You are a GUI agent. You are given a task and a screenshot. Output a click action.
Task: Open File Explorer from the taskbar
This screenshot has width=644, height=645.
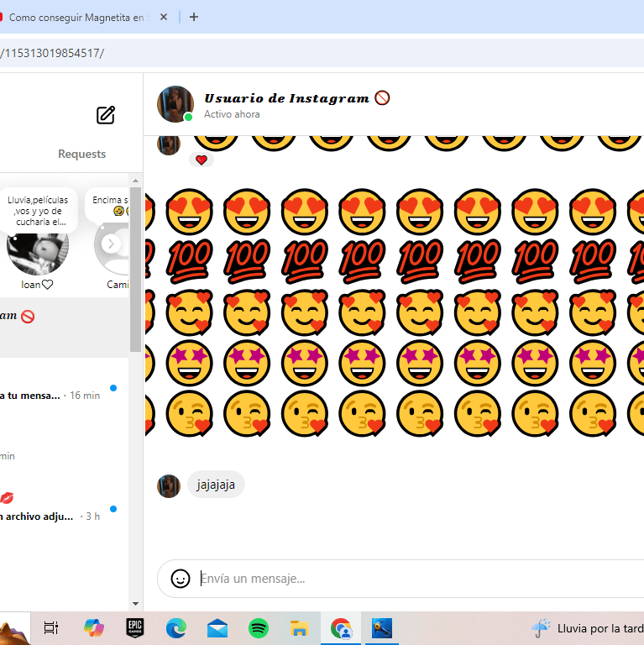[x=300, y=628]
